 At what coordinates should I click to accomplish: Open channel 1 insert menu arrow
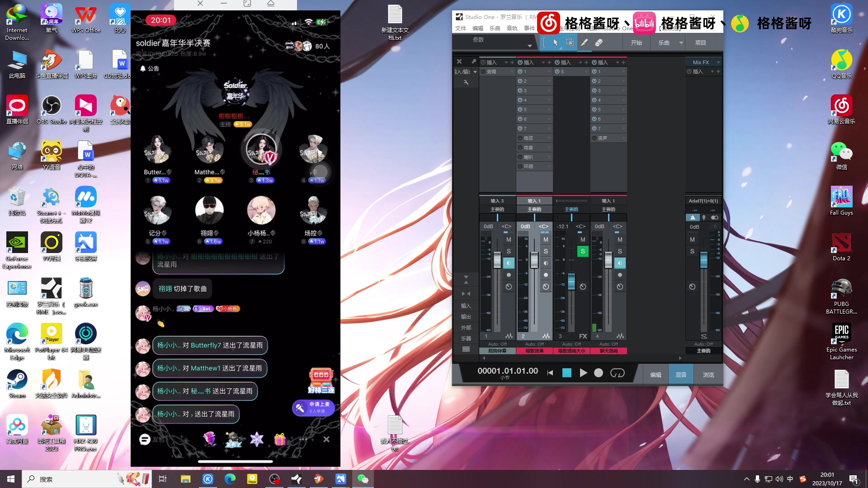(506, 62)
